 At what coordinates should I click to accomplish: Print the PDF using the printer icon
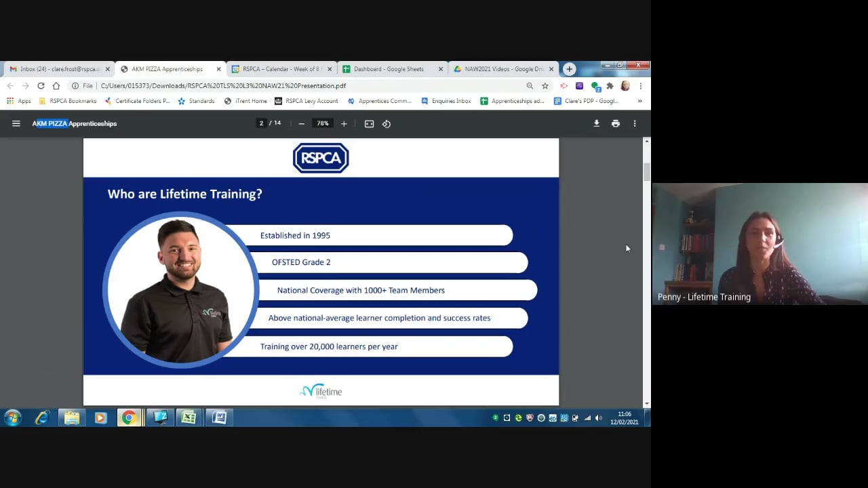point(616,123)
